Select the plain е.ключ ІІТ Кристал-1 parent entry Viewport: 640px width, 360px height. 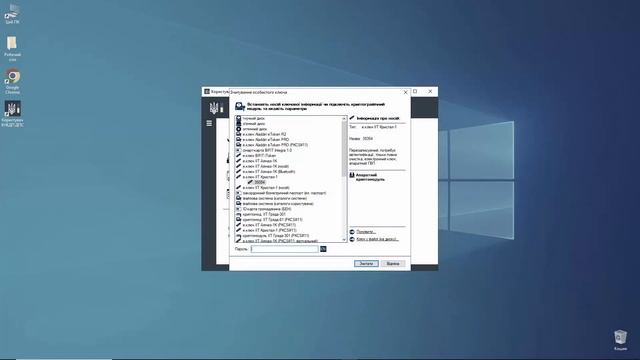coord(260,177)
